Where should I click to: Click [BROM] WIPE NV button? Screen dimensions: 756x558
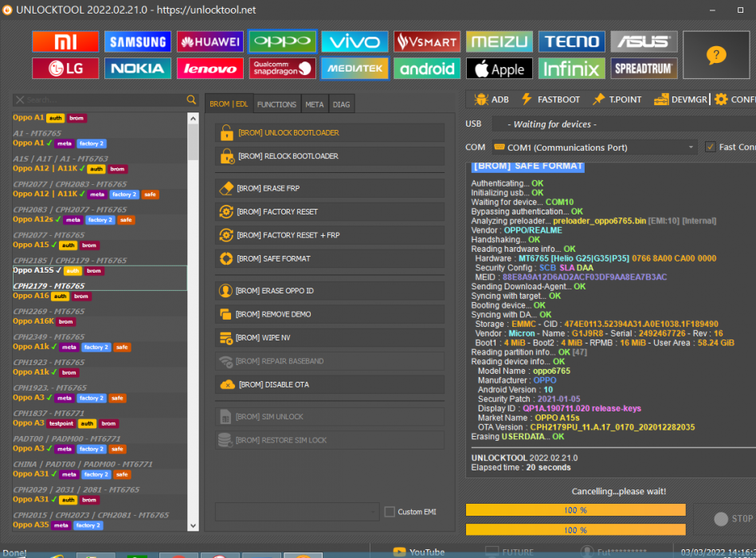click(330, 338)
